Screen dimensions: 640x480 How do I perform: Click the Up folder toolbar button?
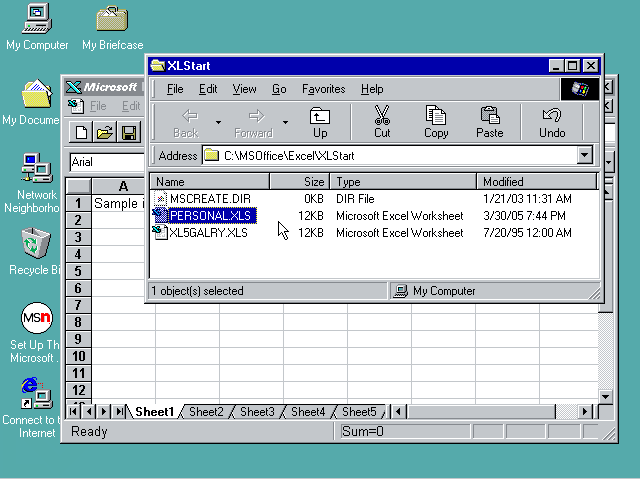(320, 122)
